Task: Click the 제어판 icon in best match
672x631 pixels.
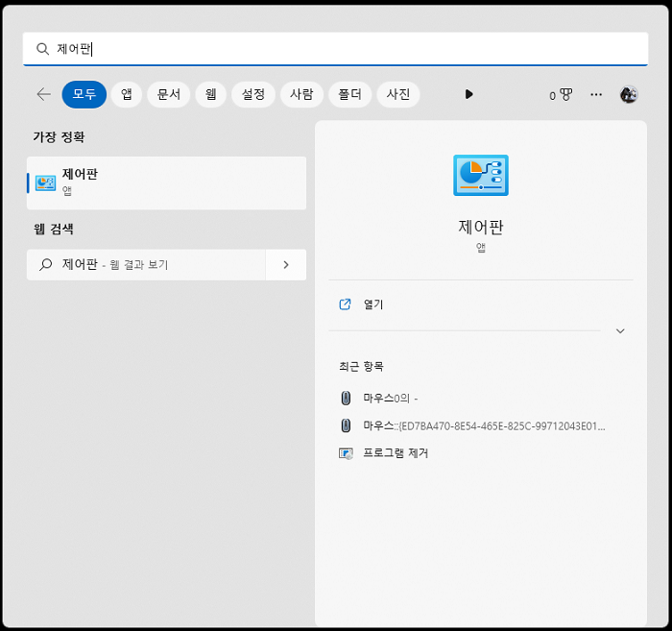Action: (45, 183)
